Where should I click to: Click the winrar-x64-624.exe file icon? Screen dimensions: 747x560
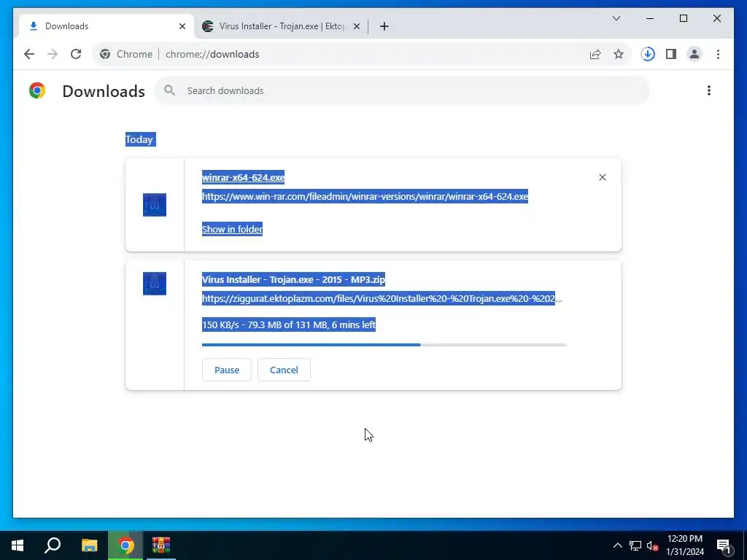click(x=155, y=205)
